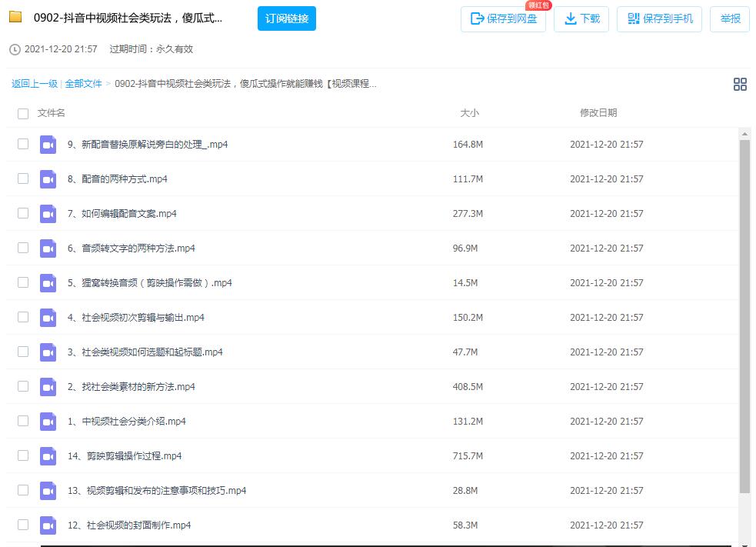Click video icon for 8、配音的两种方式.mp4
Image resolution: width=756 pixels, height=547 pixels.
point(48,179)
